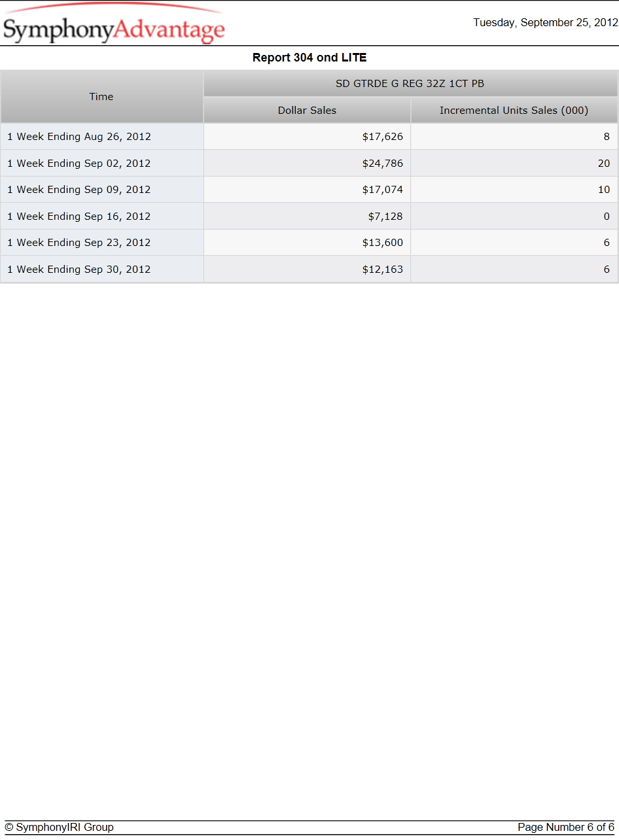Select the SD GTRDE G REG 32Z 1CT PB header
Image resolution: width=619 pixels, height=840 pixels.
pos(410,84)
